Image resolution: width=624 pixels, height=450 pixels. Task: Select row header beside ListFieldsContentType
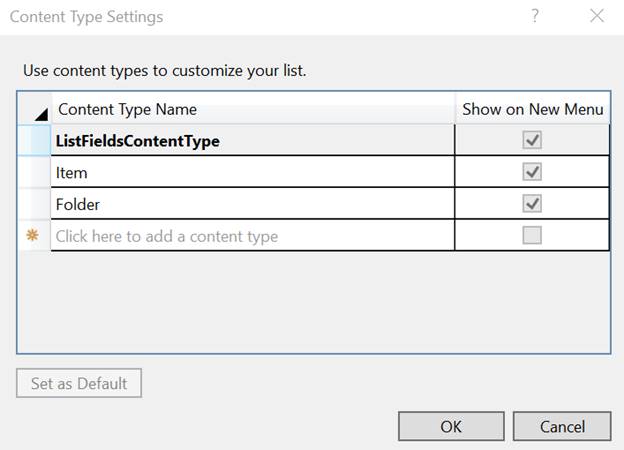pyautogui.click(x=33, y=141)
